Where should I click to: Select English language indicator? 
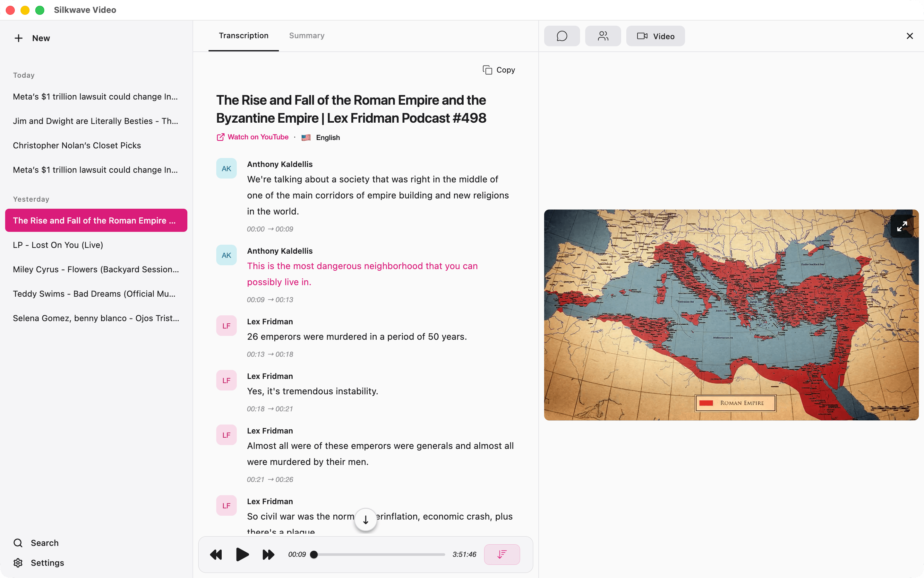click(321, 138)
